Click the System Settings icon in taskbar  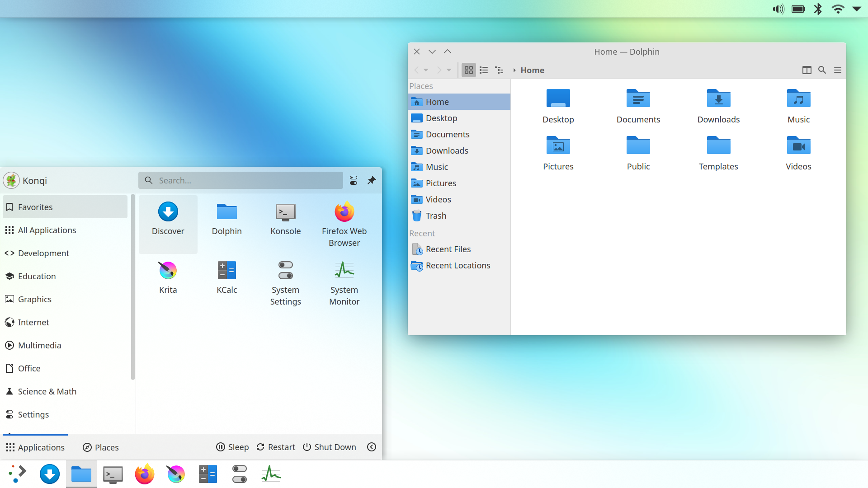(x=240, y=474)
